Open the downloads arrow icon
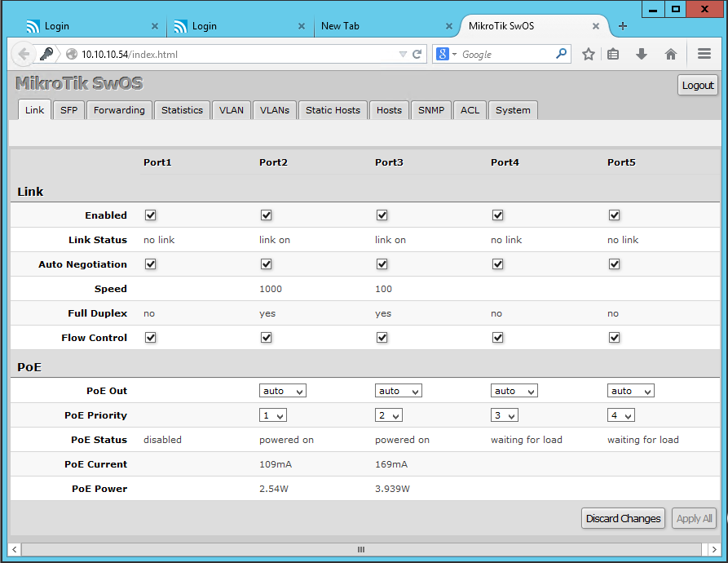 tap(642, 55)
